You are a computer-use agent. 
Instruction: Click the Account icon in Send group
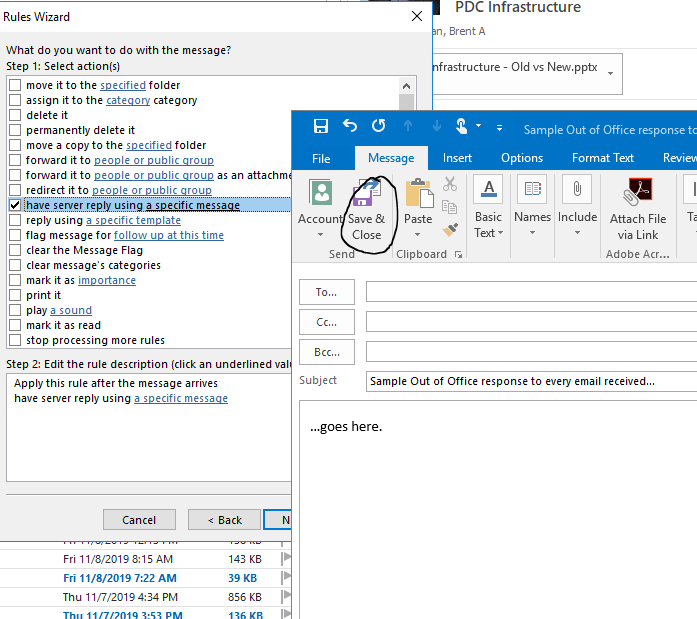pyautogui.click(x=321, y=193)
